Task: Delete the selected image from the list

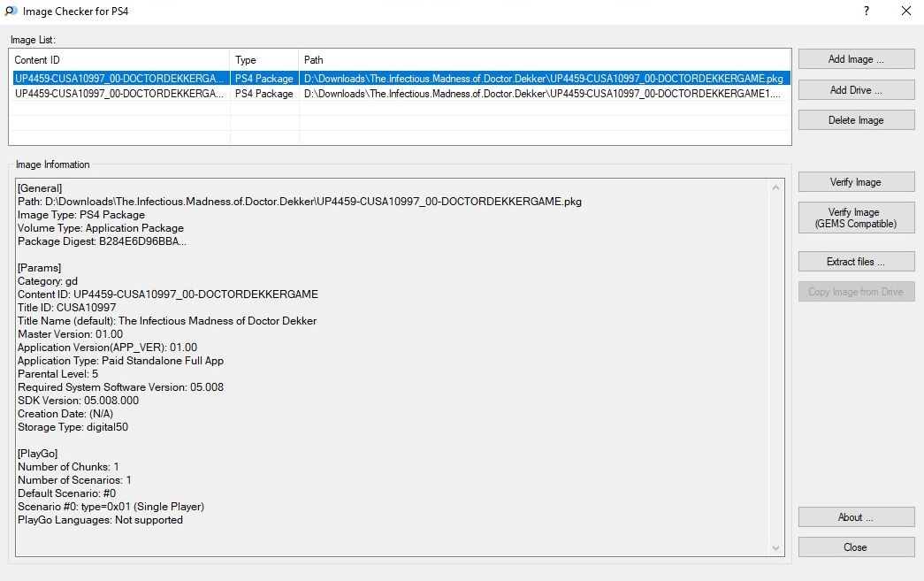Action: pos(856,119)
